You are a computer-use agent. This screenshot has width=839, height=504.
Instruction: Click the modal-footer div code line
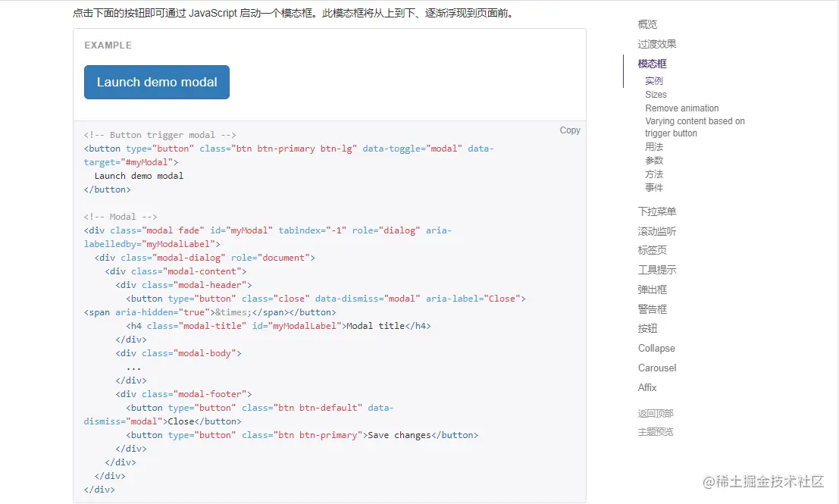tap(183, 394)
